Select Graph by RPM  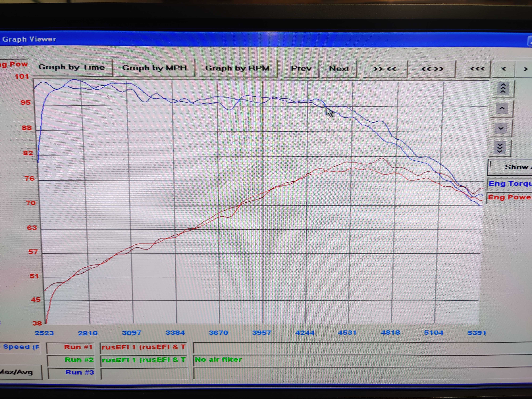coord(237,68)
